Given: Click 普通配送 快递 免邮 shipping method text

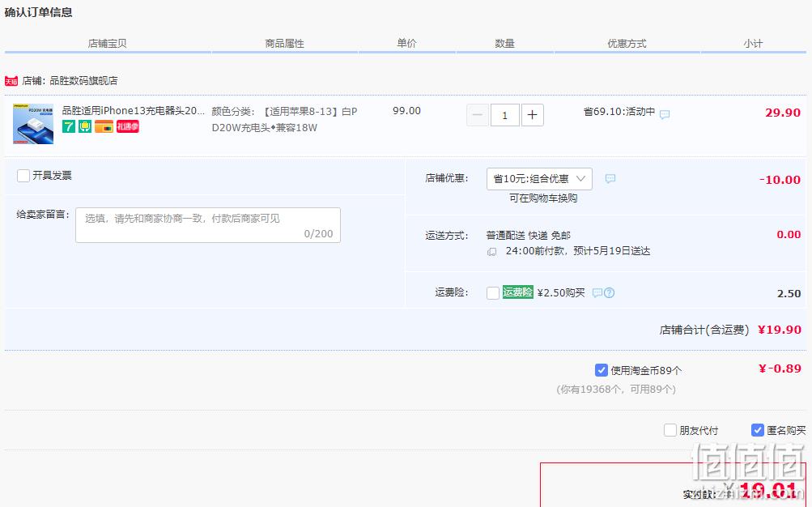Looking at the screenshot, I should (x=528, y=236).
